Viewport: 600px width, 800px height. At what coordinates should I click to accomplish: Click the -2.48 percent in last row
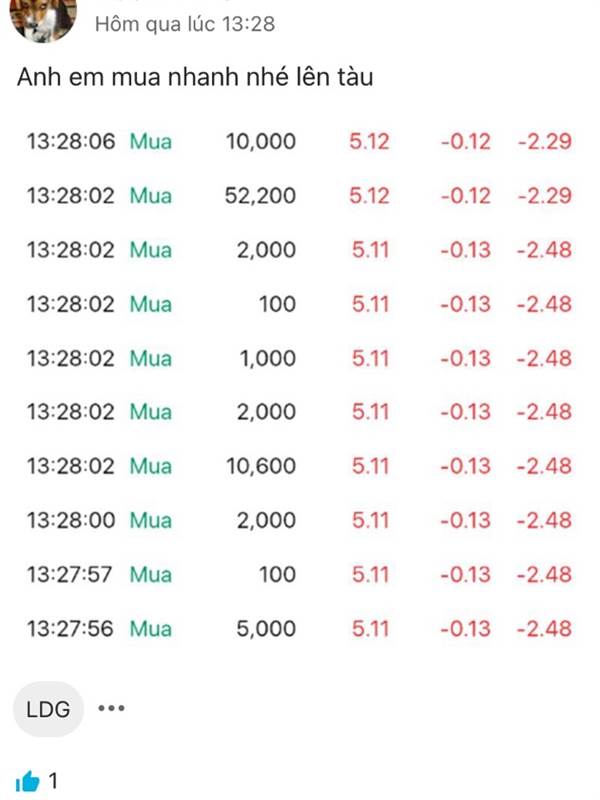coord(544,629)
